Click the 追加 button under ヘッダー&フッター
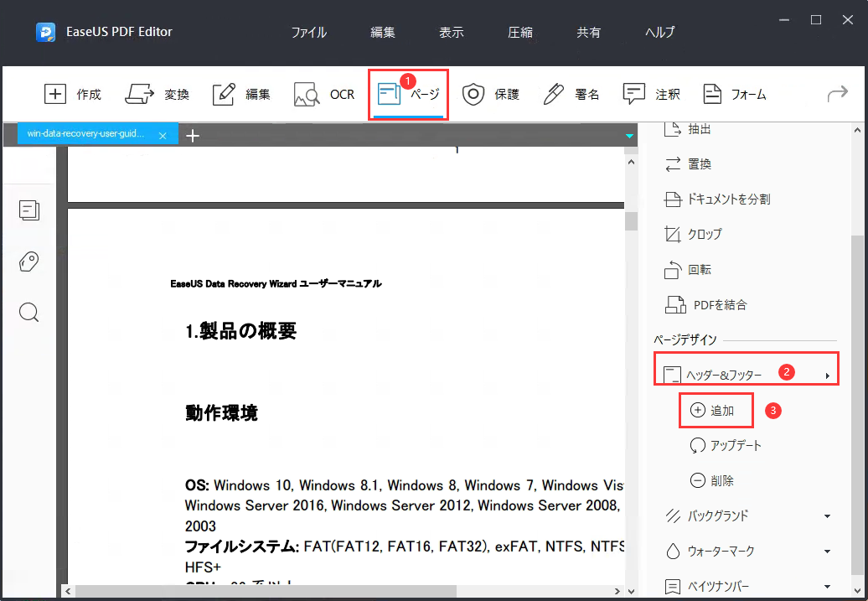 pos(716,410)
